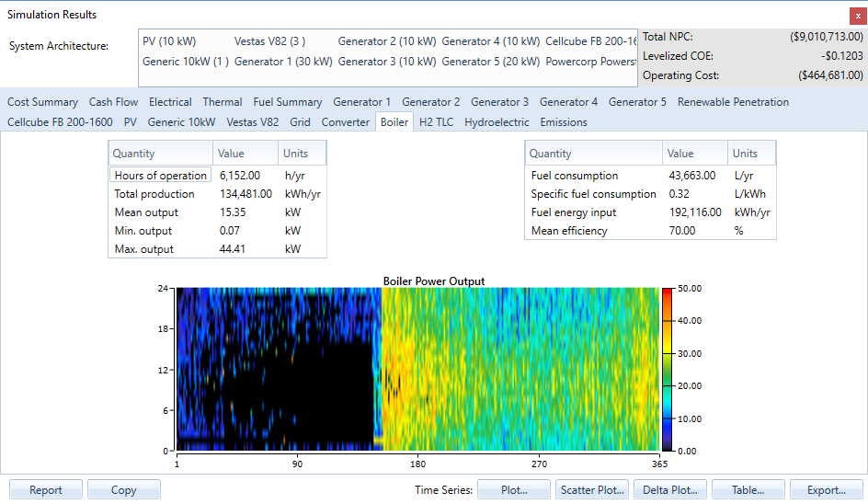
Task: Export the time series data
Action: pyautogui.click(x=826, y=490)
